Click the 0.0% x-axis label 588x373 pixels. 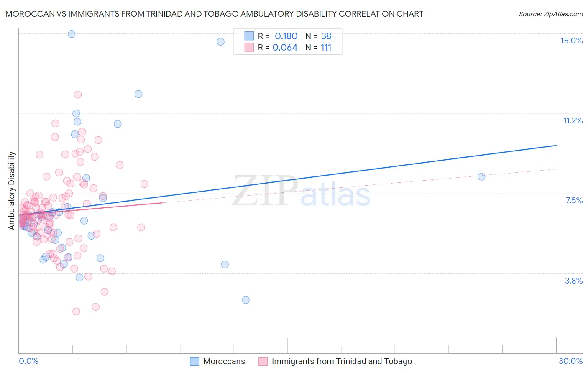(28, 361)
